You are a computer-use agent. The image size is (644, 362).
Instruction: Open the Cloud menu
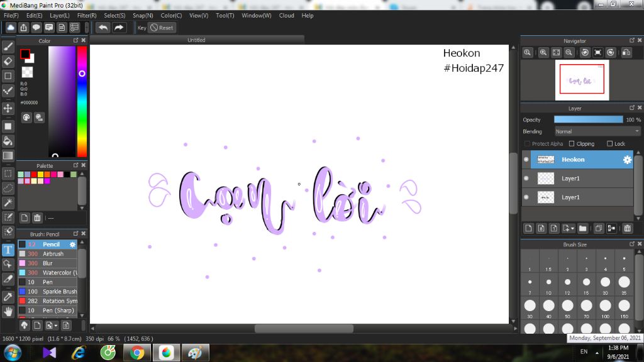point(286,15)
